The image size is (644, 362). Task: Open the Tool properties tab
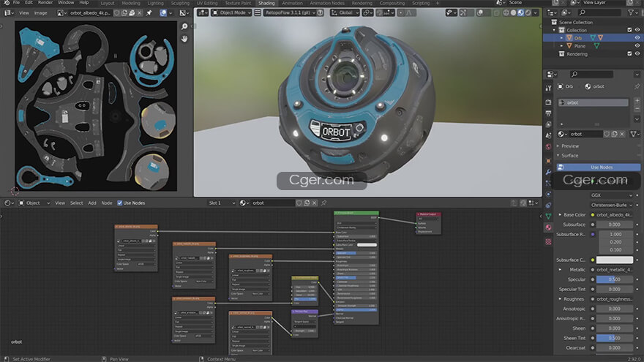coord(548,88)
